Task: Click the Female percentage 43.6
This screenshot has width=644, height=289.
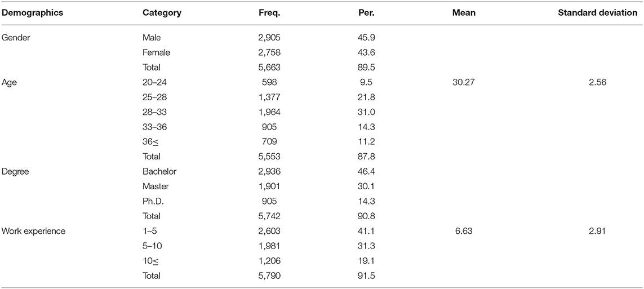Action: point(366,52)
